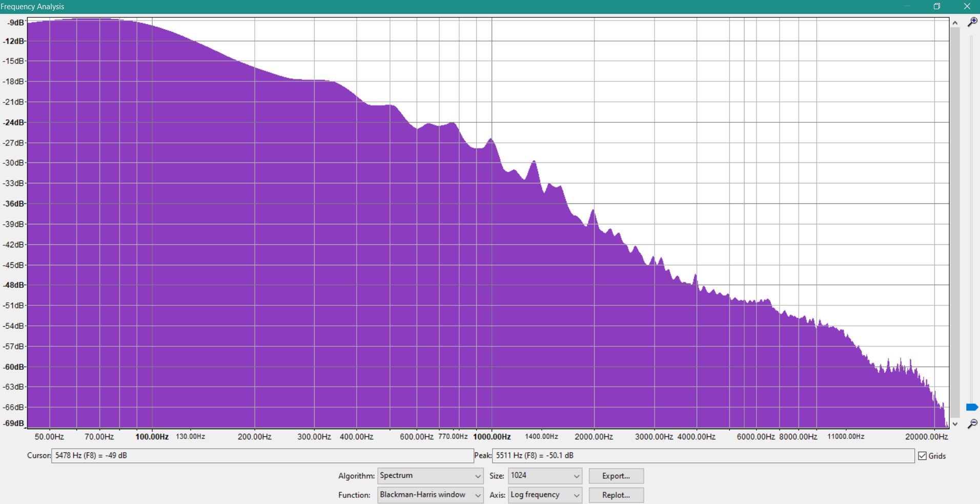980x504 pixels.
Task: Click the Export... button
Action: coord(616,476)
